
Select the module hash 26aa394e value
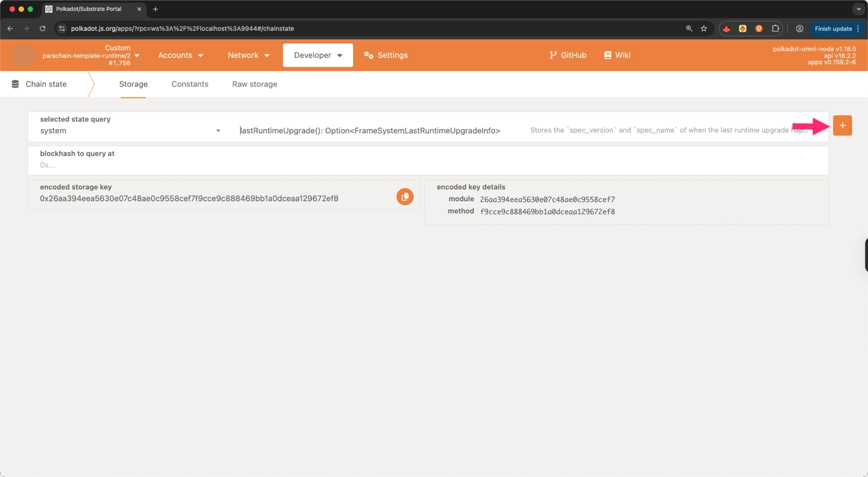point(547,200)
